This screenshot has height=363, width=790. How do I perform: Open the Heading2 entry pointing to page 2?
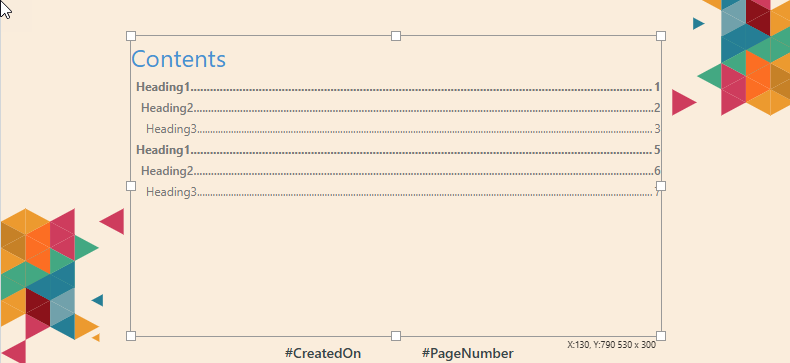point(401,108)
